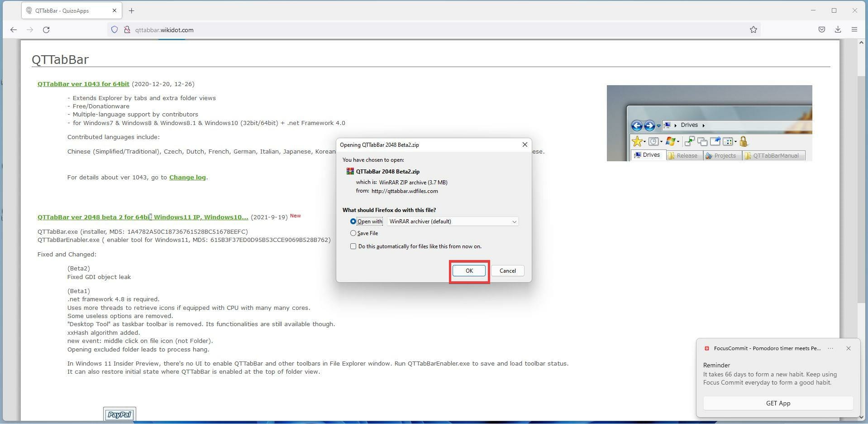
Task: Open the Change log link
Action: pyautogui.click(x=187, y=177)
